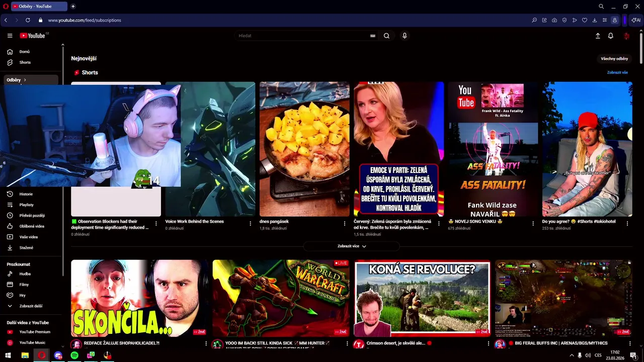Open the on-screen keyboard icon in search box
This screenshot has height=362, width=644.
373,36
